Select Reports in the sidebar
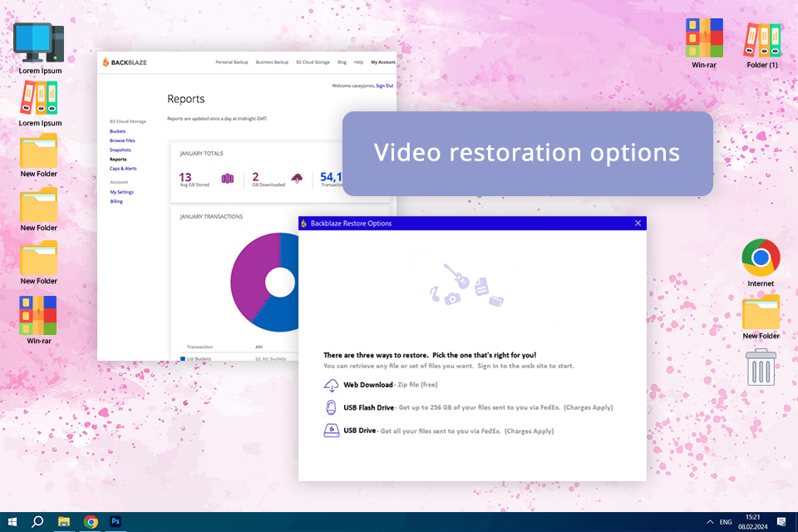Image resolution: width=798 pixels, height=532 pixels. tap(118, 160)
